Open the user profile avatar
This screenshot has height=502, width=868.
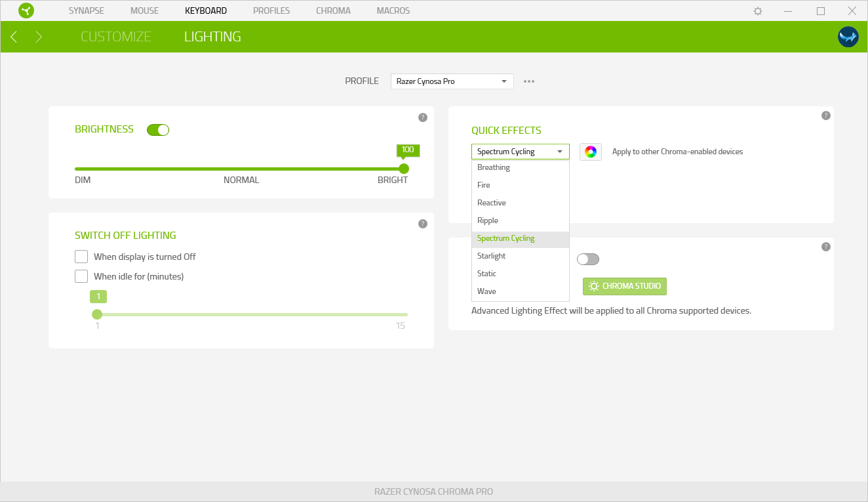[848, 37]
